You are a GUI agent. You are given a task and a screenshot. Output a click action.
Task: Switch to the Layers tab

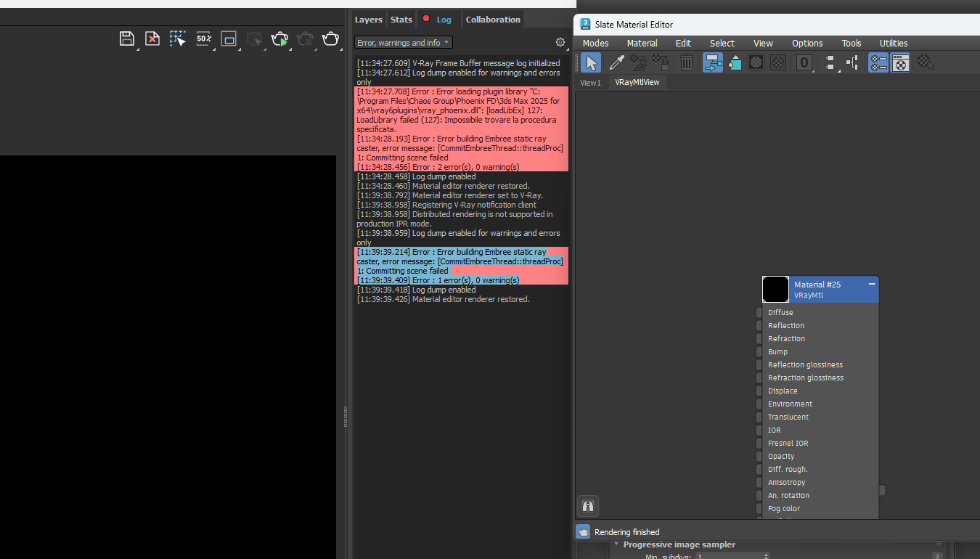368,20
